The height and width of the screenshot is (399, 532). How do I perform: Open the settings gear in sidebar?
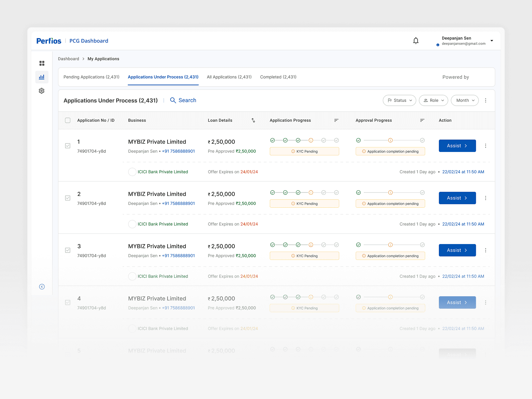(x=42, y=91)
